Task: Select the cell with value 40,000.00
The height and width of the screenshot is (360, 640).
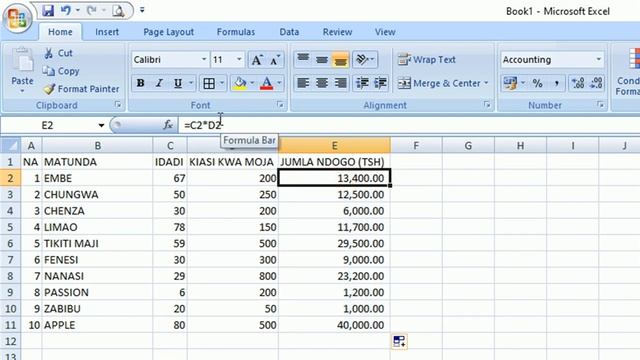Action: click(334, 325)
